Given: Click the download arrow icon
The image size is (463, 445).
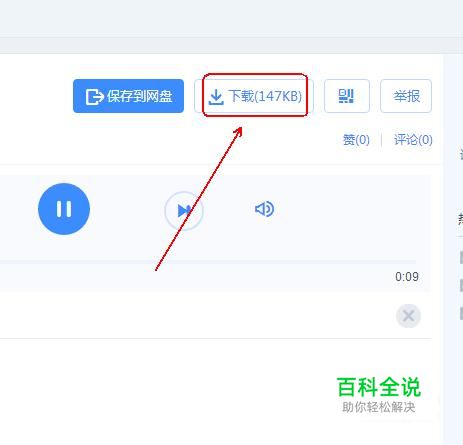Looking at the screenshot, I should point(216,97).
